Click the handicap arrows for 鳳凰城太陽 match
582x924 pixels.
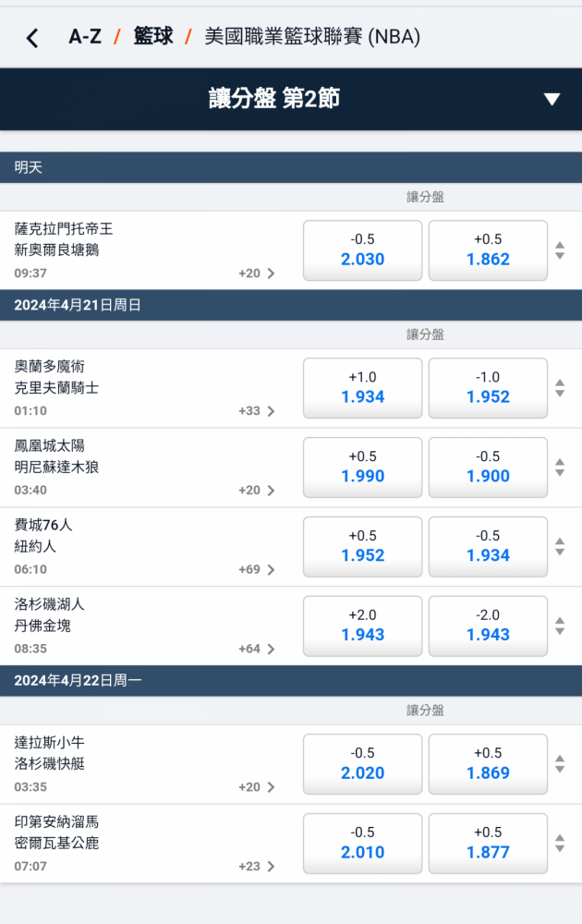pyautogui.click(x=559, y=468)
